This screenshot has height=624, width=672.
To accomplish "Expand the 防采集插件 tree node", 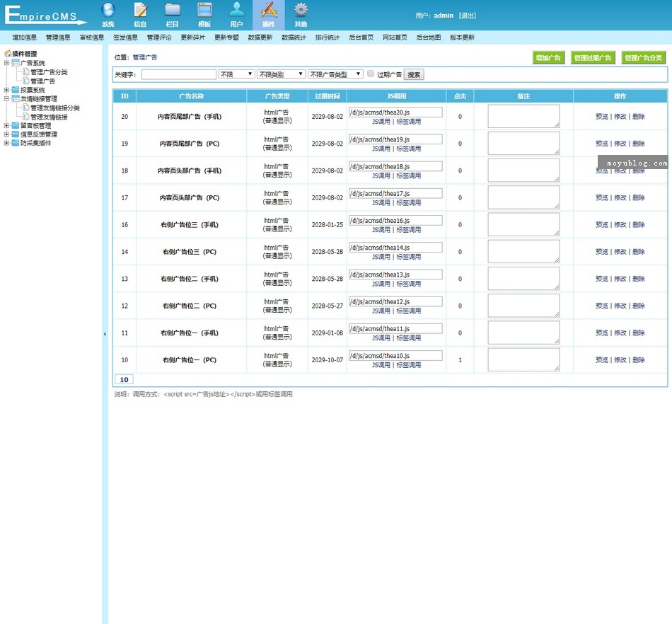I will tap(6, 143).
